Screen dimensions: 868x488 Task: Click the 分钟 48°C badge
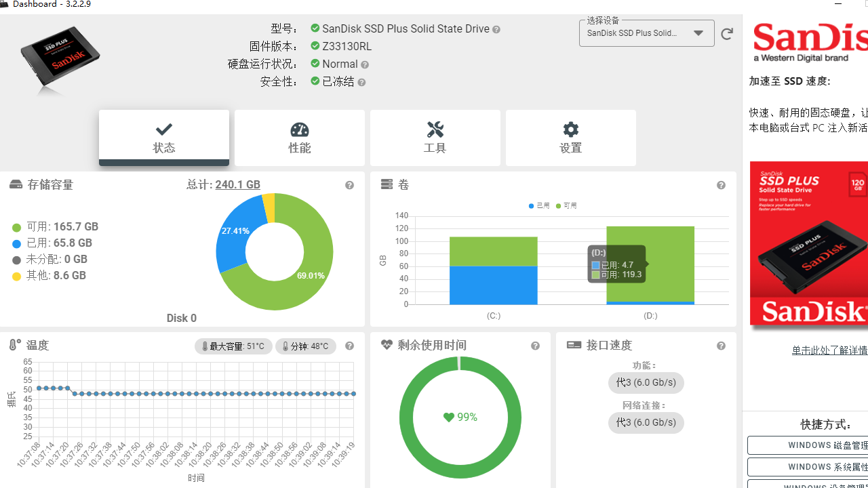click(x=306, y=346)
